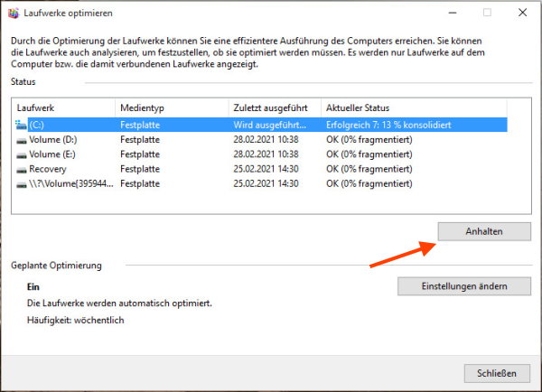
Task: Click the 'Wird ausgeführt...' cell for C:
Action: 269,126
